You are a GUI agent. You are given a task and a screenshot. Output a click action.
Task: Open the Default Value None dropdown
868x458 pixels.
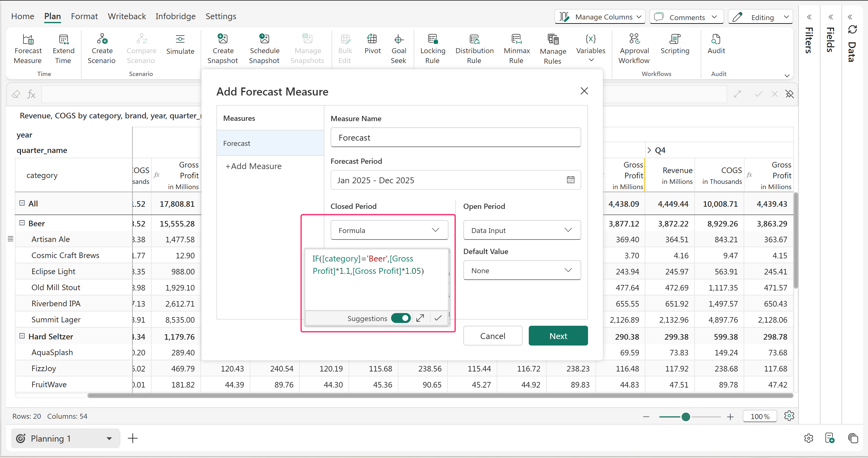click(522, 270)
